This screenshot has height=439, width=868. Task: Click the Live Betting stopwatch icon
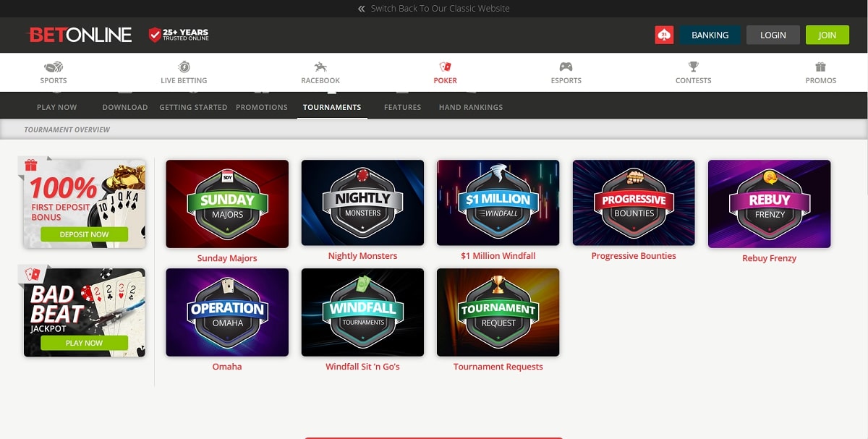tap(184, 67)
